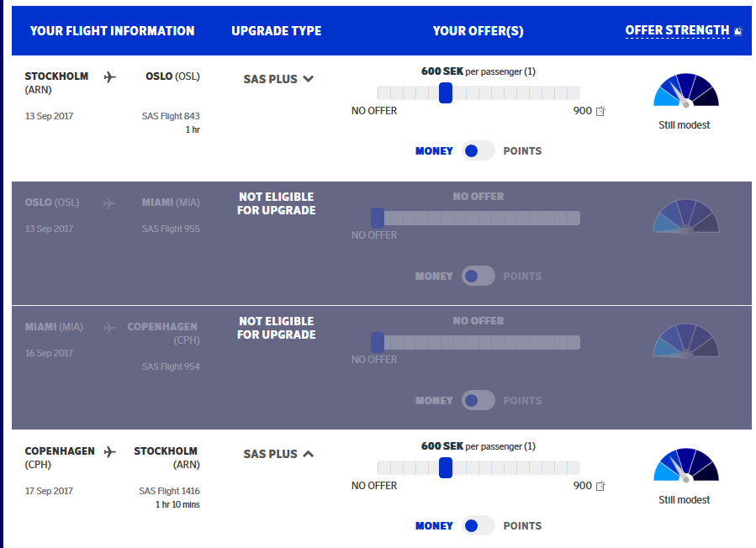Click the "Still modest" label for Flight 843
The image size is (756, 548).
684,125
